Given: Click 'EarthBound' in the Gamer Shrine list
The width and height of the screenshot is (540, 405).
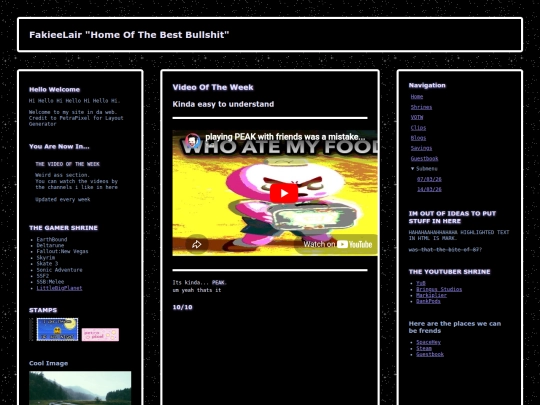Looking at the screenshot, I should coord(52,239).
